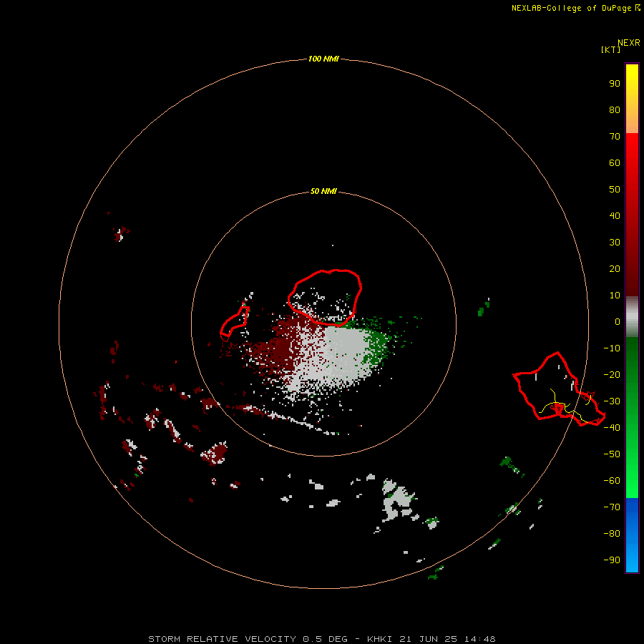
Task: Click the 20 value on the velocity scale
Action: pyautogui.click(x=615, y=268)
